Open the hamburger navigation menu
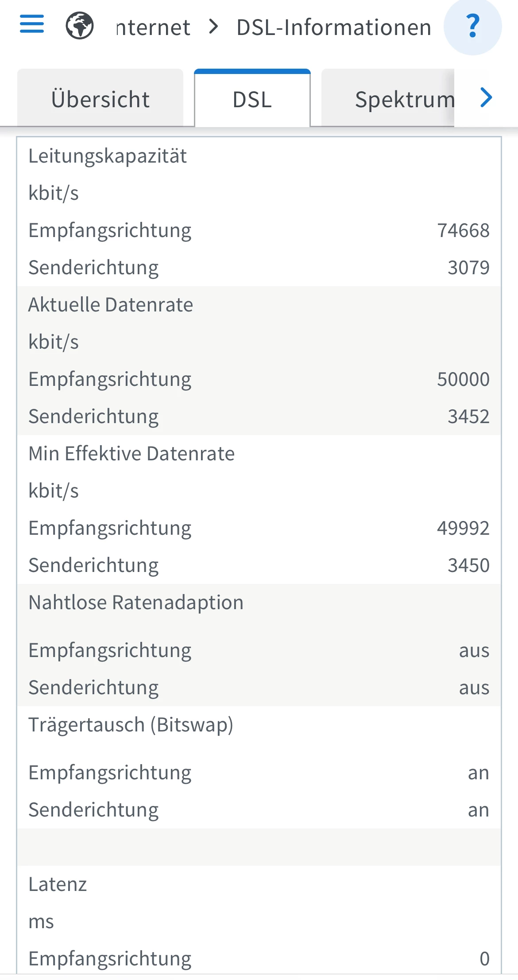Viewport: 518px width, 980px height. pyautogui.click(x=32, y=24)
